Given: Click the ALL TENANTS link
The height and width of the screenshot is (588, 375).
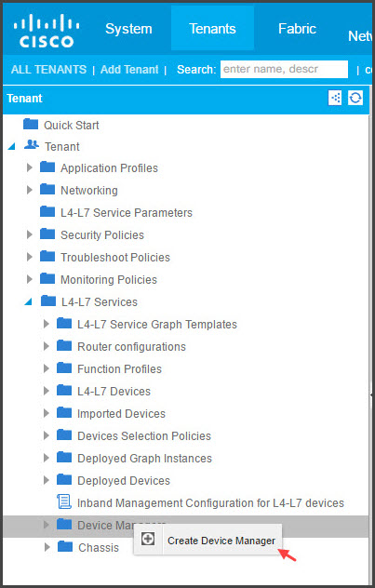Looking at the screenshot, I should [48, 70].
